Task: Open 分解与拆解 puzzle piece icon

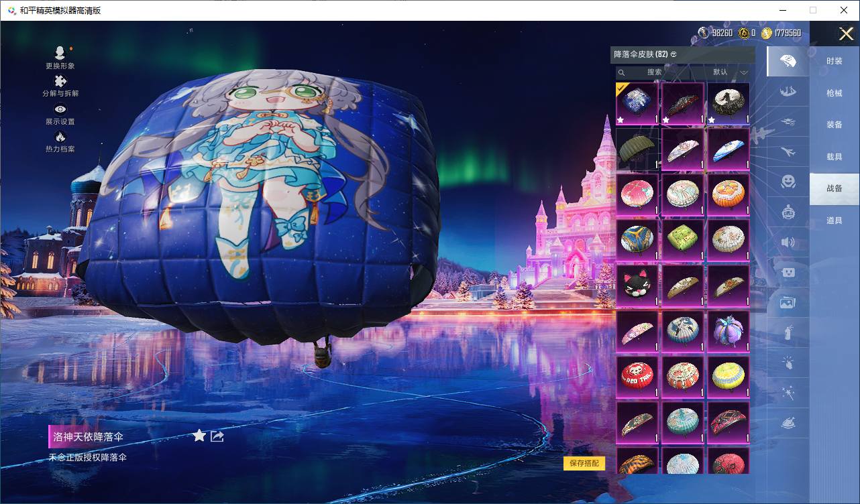Action: pos(60,81)
